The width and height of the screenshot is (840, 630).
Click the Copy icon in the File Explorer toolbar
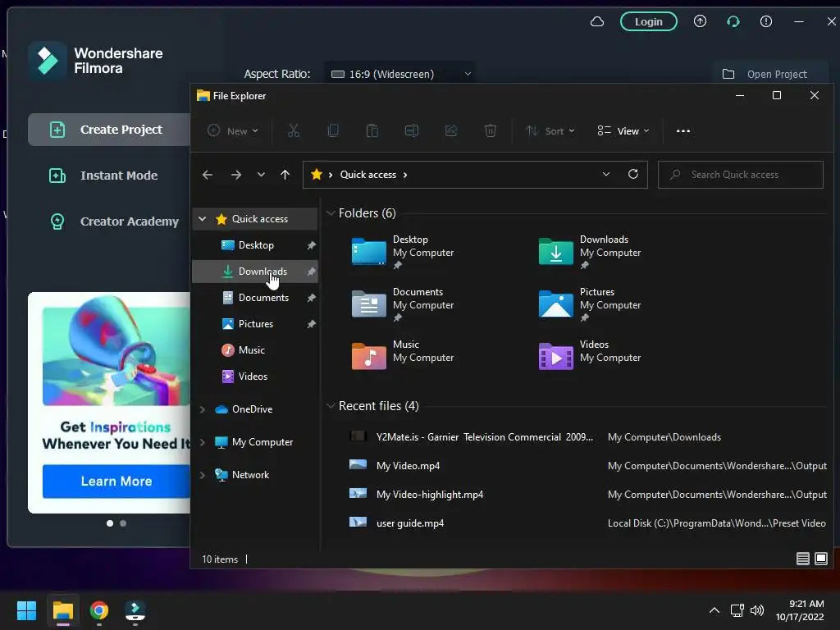point(333,130)
